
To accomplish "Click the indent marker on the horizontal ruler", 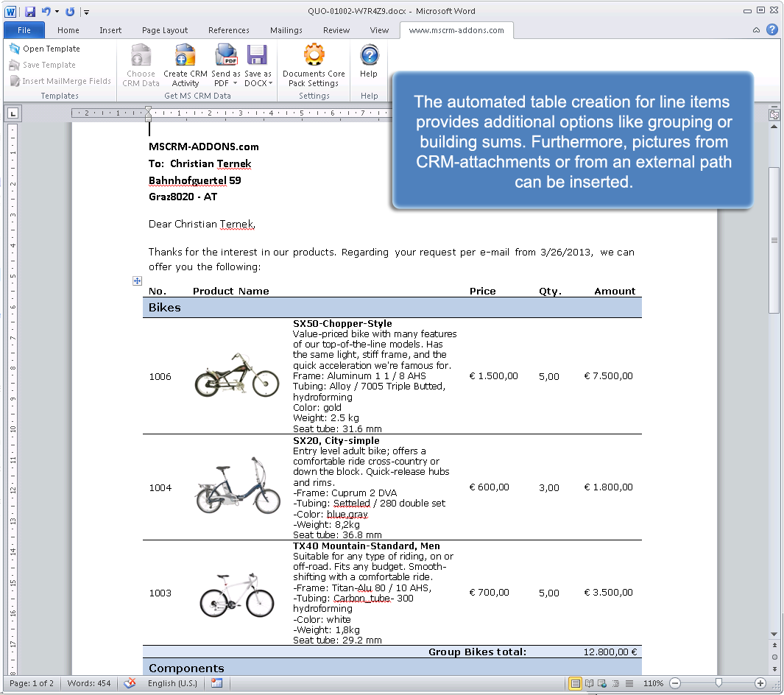I will (148, 113).
